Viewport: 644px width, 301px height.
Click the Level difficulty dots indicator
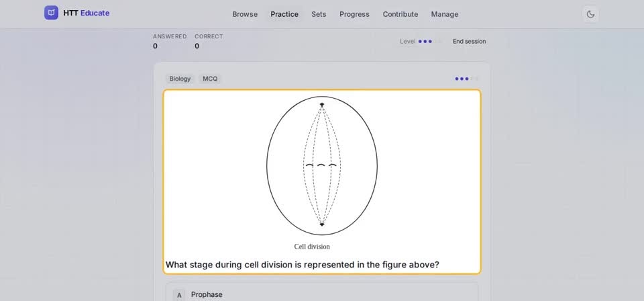[429, 42]
